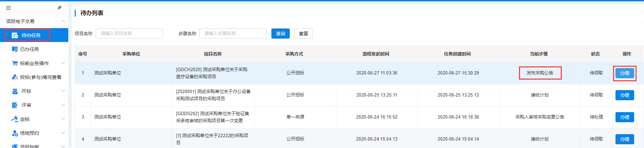Click the 投标(参与)情况查看 icon

click(15, 77)
